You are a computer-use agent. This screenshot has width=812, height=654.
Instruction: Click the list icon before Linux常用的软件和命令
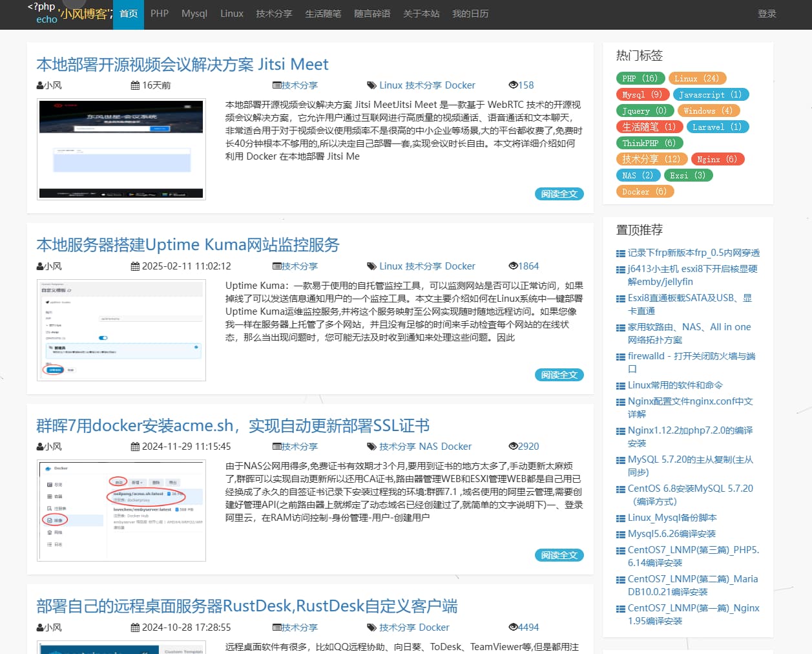(621, 386)
